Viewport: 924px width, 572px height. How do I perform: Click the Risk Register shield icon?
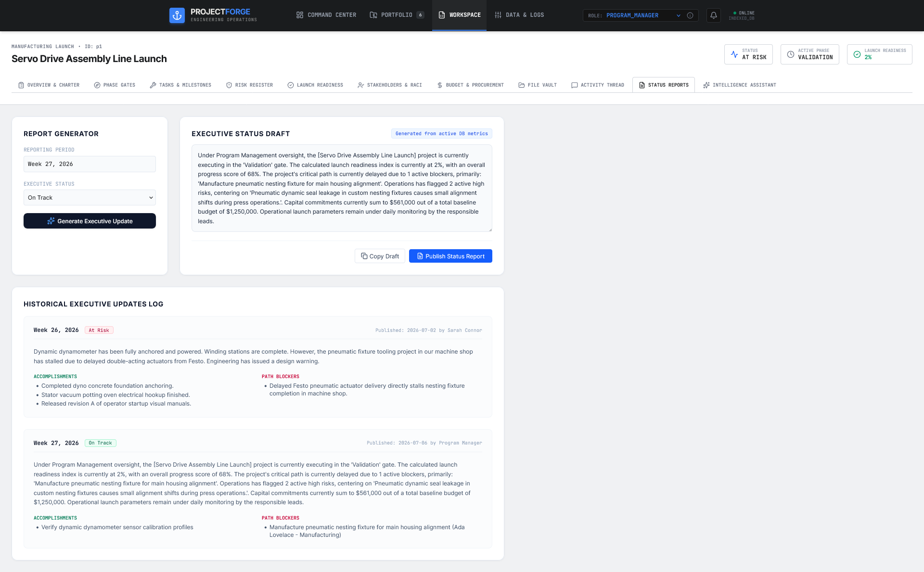click(x=229, y=85)
